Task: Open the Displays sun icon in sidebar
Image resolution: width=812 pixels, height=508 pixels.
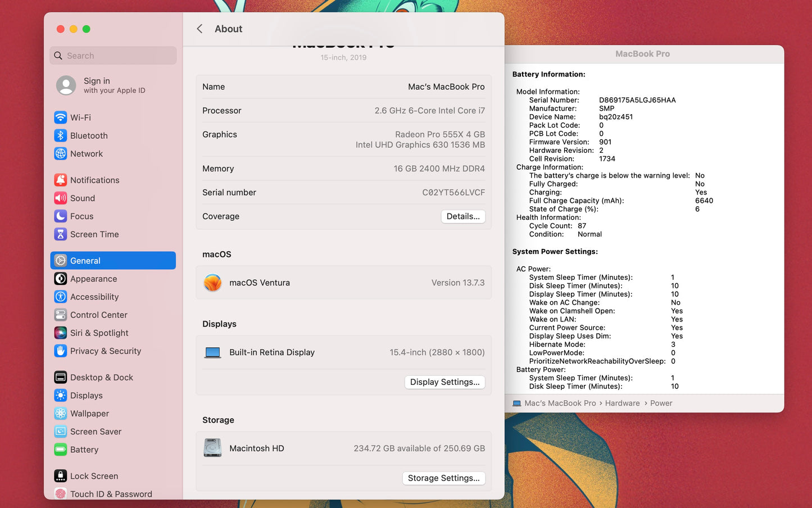Action: (x=60, y=395)
